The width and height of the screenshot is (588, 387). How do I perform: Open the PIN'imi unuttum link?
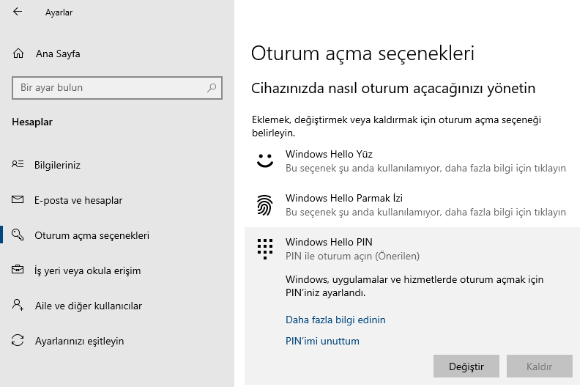tap(322, 341)
